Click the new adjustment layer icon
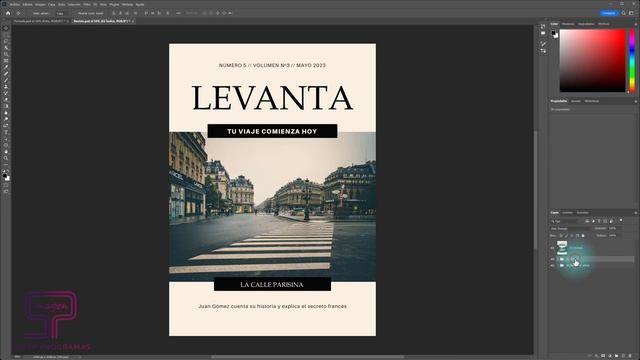The image size is (640, 360). tap(610, 356)
